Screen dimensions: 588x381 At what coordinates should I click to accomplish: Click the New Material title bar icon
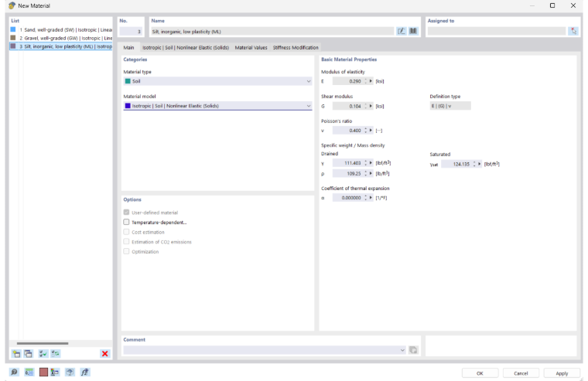tap(12, 5)
